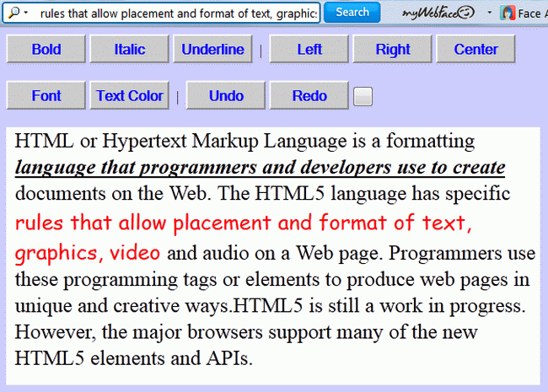Click the 'documents on the Web' line
The image size is (548, 392).
[x=262, y=194]
